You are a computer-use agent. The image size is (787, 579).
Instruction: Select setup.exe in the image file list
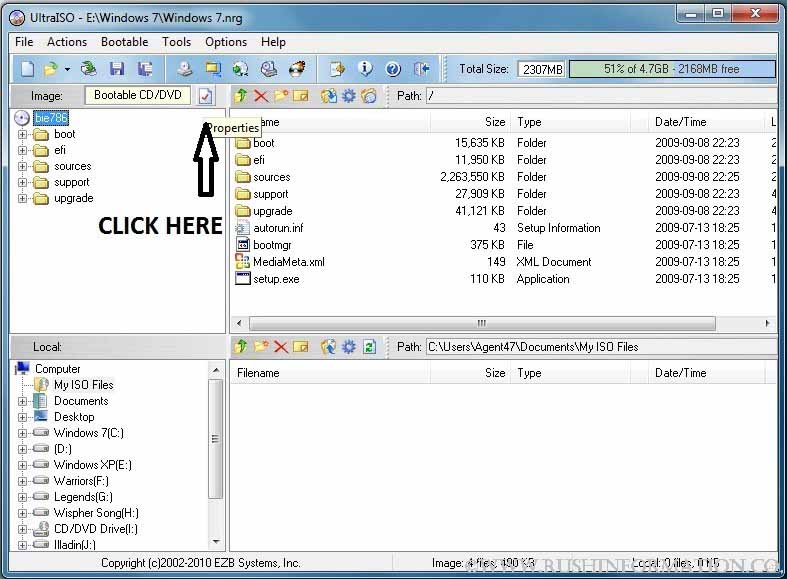276,279
